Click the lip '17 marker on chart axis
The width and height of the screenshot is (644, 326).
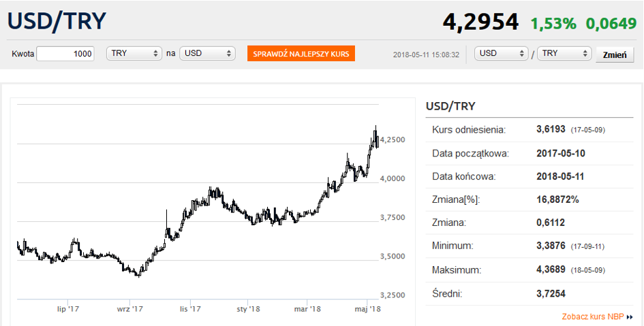click(x=68, y=309)
